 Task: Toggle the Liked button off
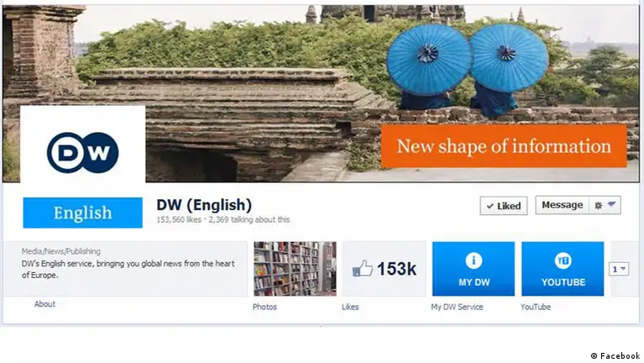(504, 206)
